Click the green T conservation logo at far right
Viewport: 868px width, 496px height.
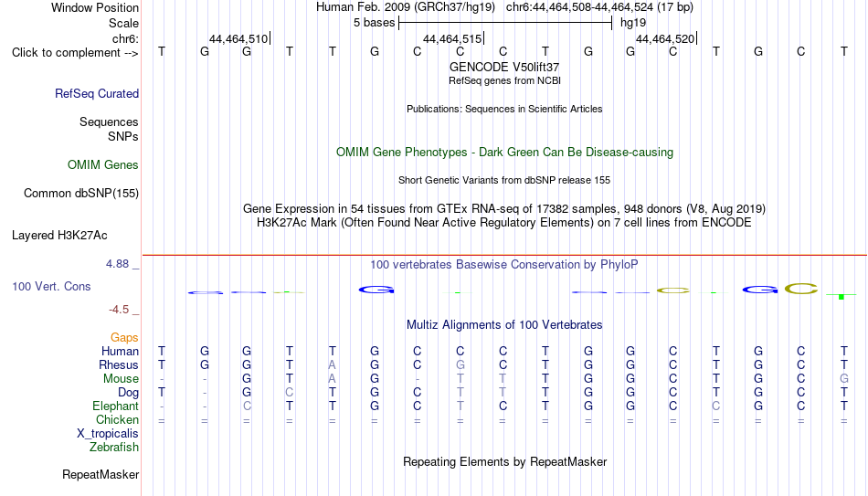(842, 297)
